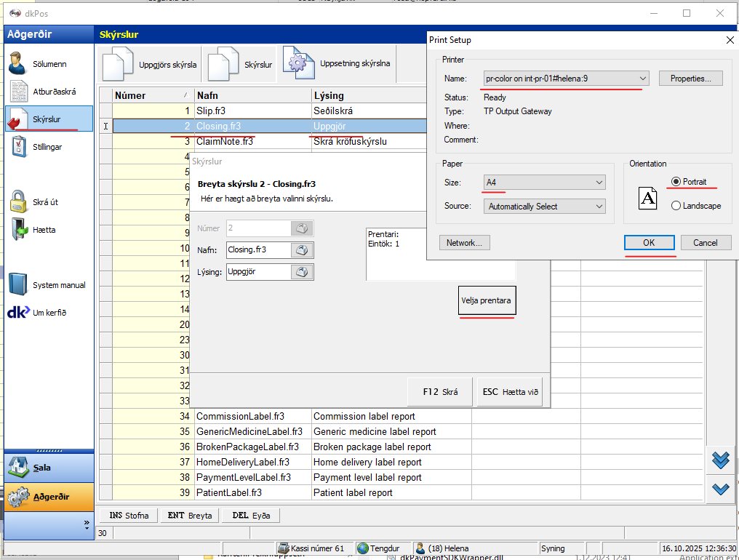This screenshot has height=560, width=739.
Task: Open Um kerfið dk logo icon
Action: pyautogui.click(x=18, y=313)
